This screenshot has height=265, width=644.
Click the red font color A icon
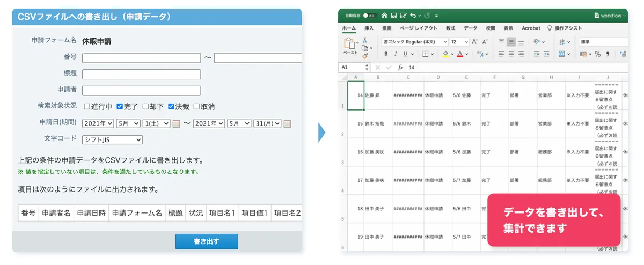click(x=460, y=54)
